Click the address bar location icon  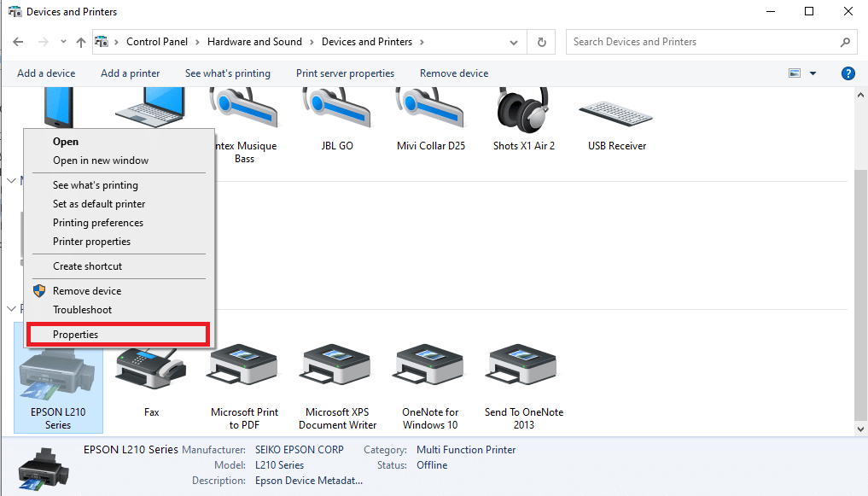[102, 42]
